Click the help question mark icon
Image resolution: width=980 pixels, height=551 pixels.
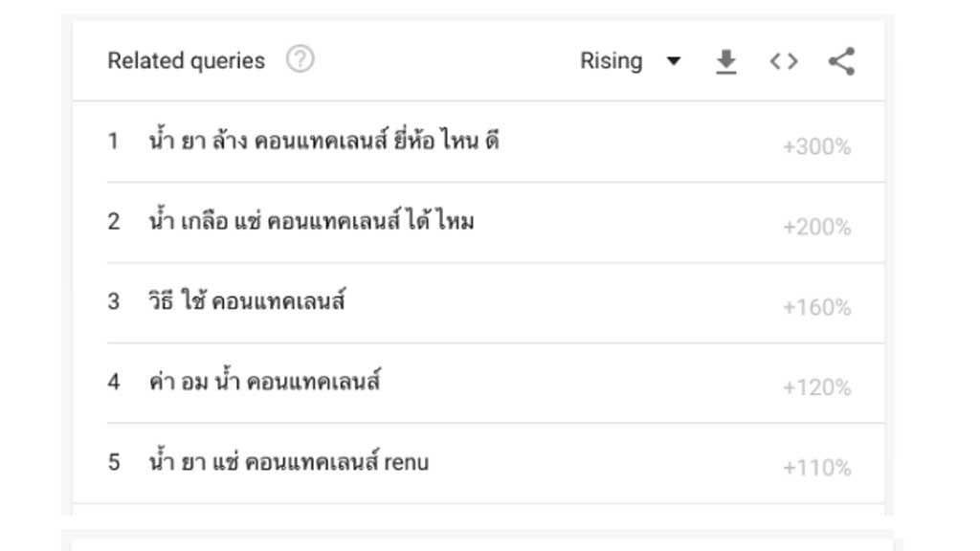[x=300, y=60]
